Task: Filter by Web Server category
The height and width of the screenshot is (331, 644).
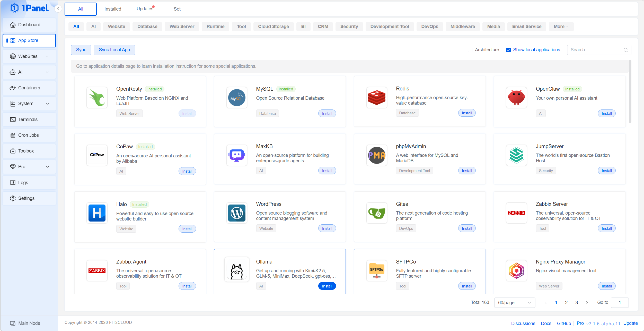Action: click(x=182, y=27)
